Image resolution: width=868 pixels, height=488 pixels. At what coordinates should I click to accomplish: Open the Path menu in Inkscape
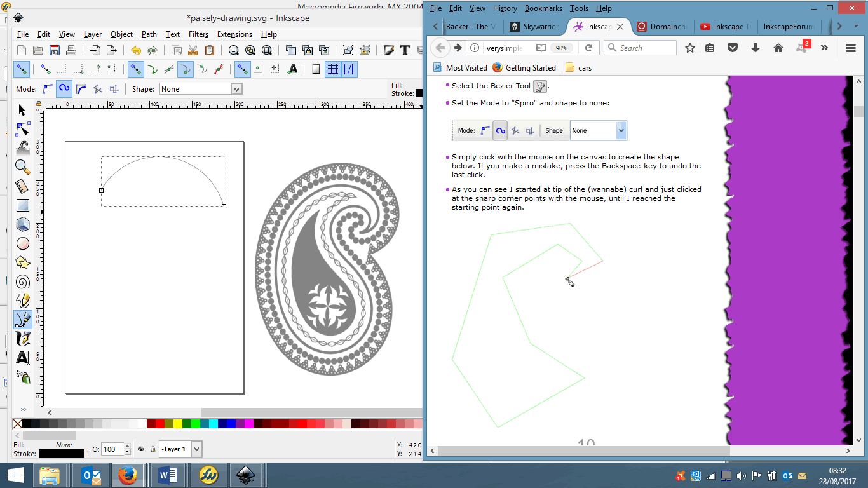point(149,34)
